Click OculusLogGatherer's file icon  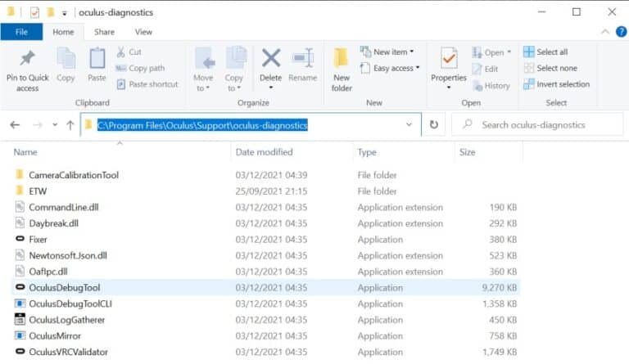20,319
